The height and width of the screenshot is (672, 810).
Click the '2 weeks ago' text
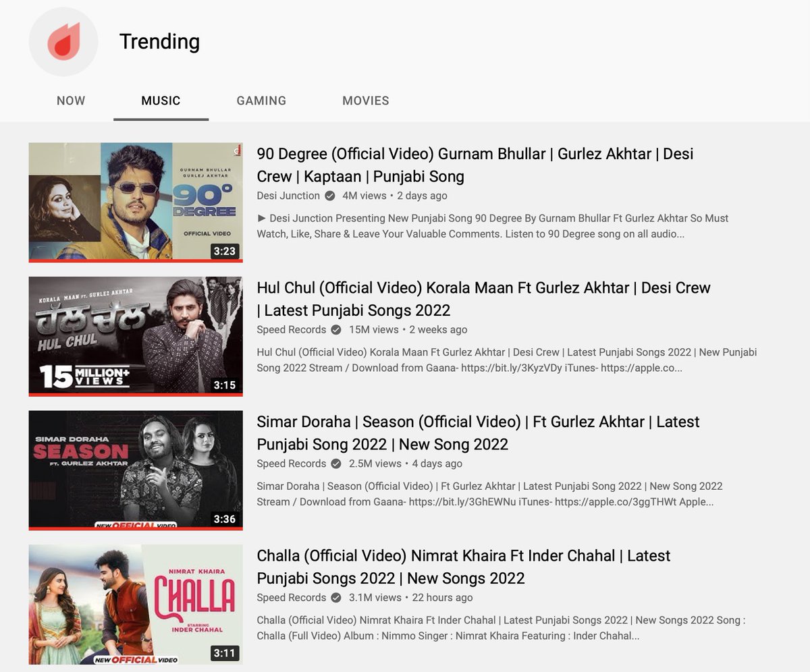tap(438, 330)
